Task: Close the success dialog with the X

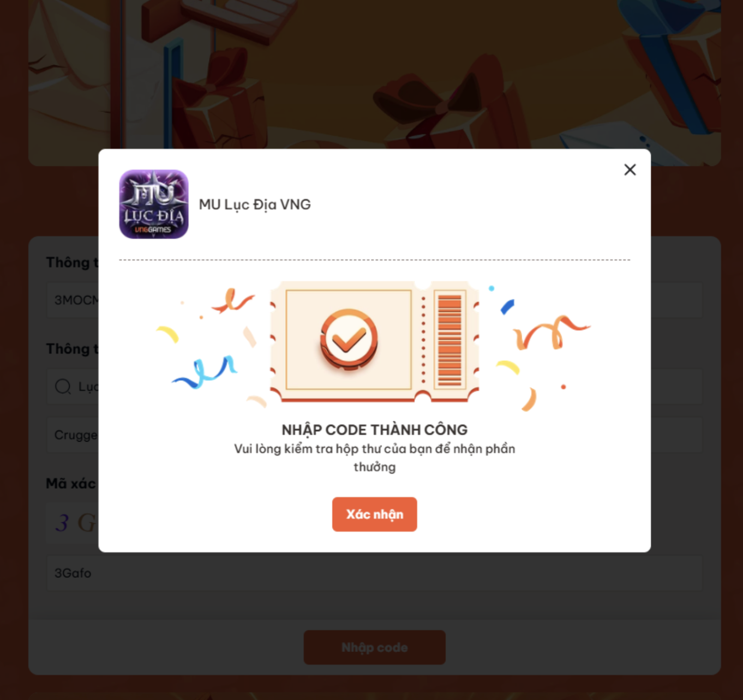Action: pyautogui.click(x=630, y=170)
